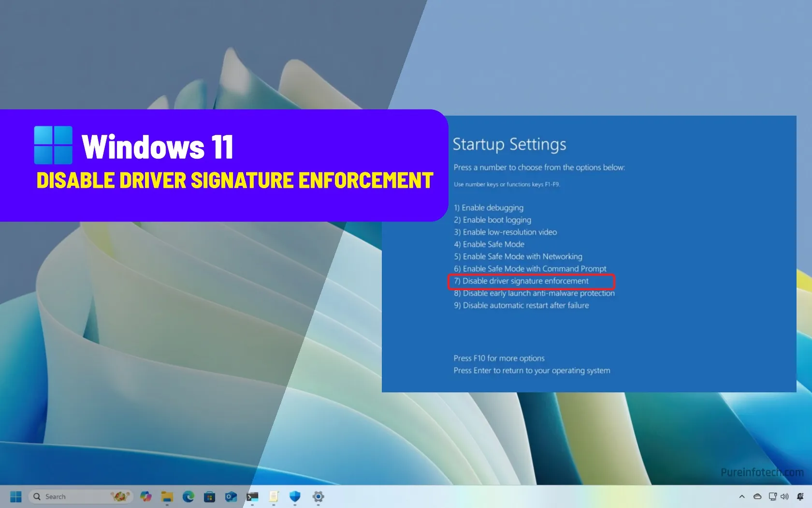Show hidden system tray icons

click(x=742, y=496)
